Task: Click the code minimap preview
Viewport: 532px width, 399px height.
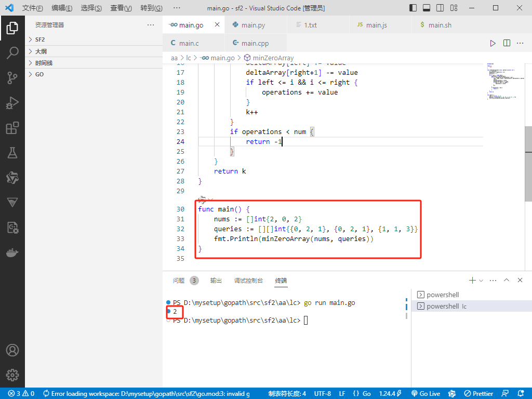Action: [505, 81]
